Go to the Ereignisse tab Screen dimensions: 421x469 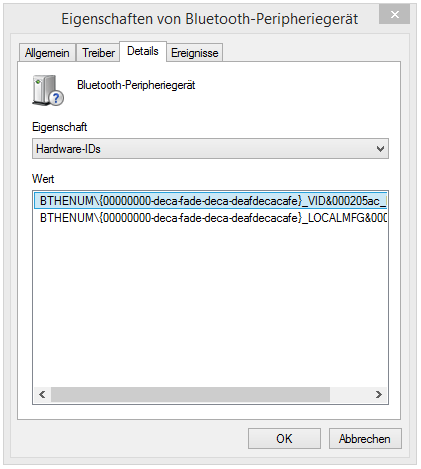pyautogui.click(x=194, y=53)
